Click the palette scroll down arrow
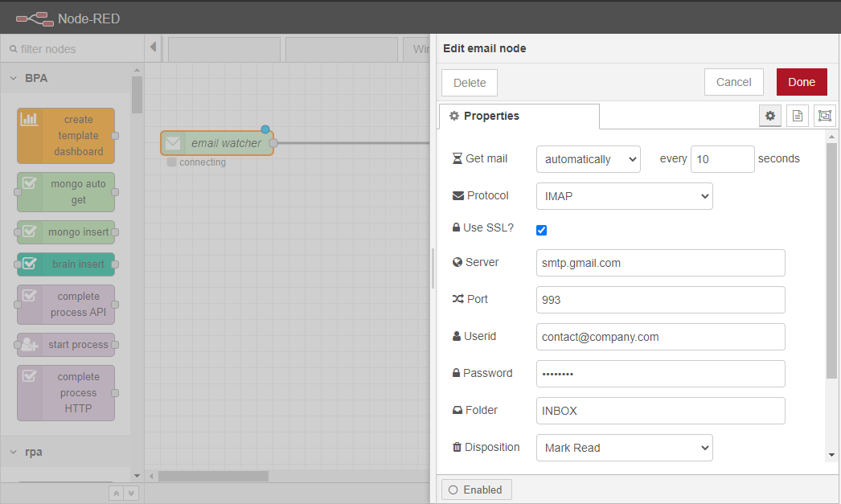 pyautogui.click(x=137, y=476)
